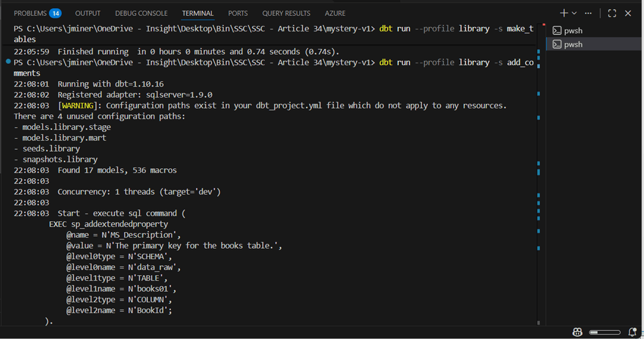Open the DEBUG CONSOLE tab

pos(141,13)
